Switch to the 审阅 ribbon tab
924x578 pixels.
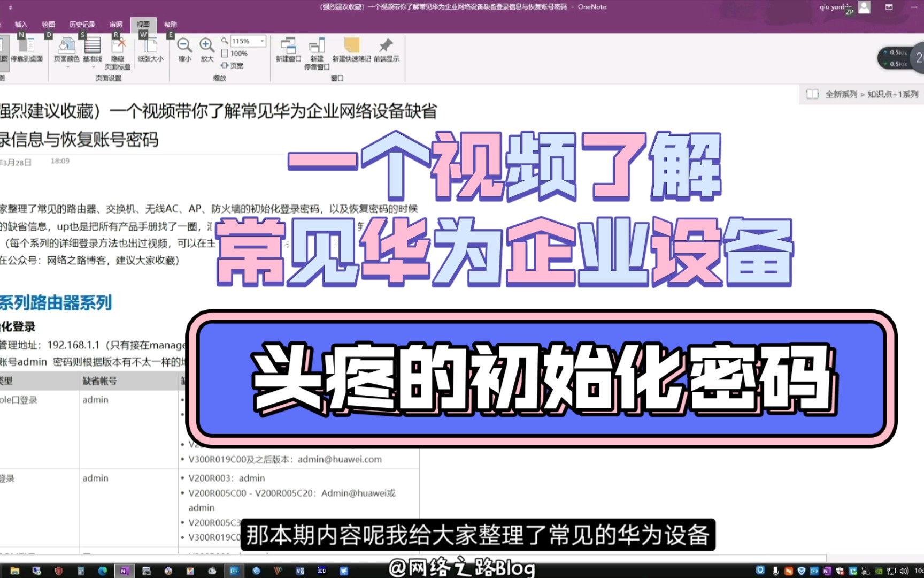click(116, 25)
